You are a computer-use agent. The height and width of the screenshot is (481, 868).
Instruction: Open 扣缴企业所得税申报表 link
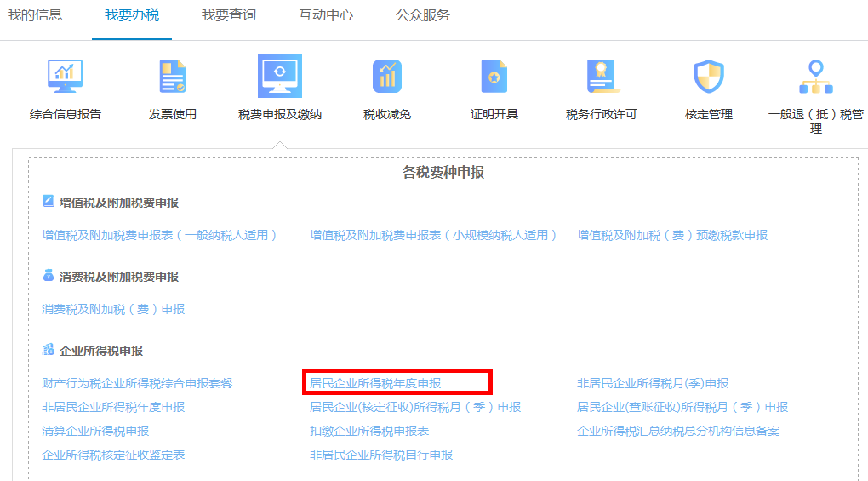tap(369, 431)
